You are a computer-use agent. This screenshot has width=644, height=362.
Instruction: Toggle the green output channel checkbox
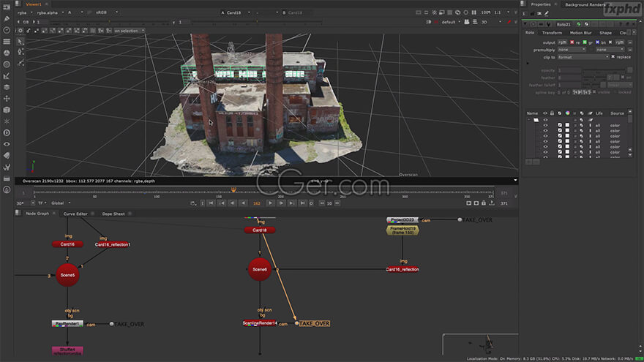tap(585, 42)
